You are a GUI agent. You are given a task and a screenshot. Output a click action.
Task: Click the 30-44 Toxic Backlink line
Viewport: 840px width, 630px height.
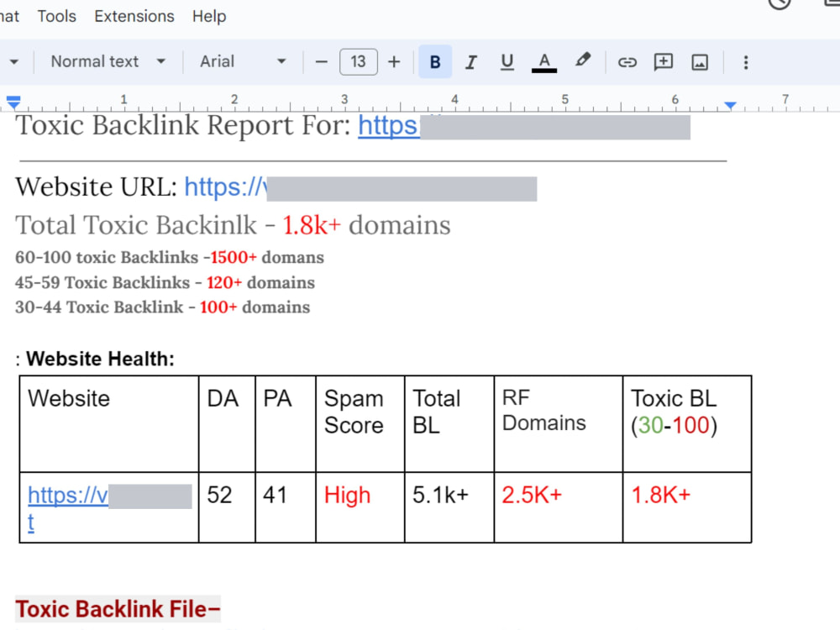click(162, 307)
